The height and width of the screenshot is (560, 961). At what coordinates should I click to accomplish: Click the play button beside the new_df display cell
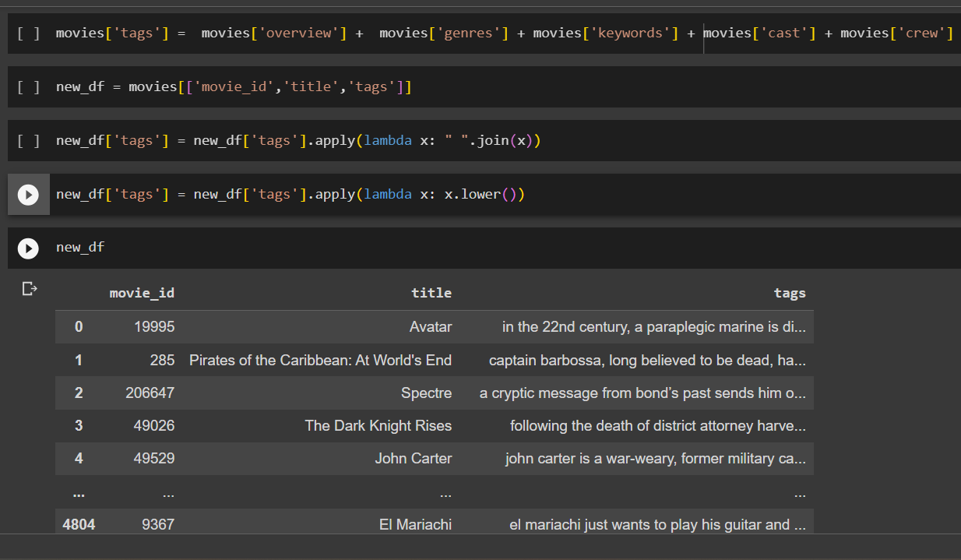click(x=28, y=248)
